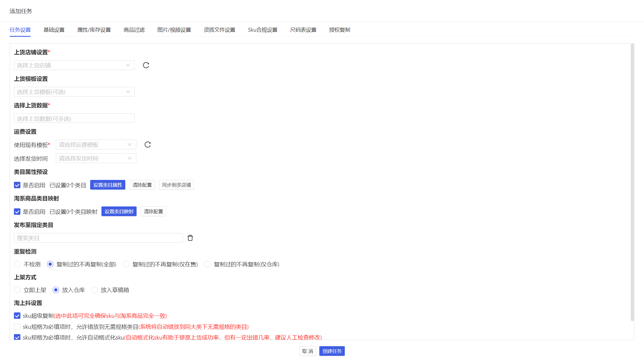
Task: Expand 选择上货模板(可选) dropdown
Action: pyautogui.click(x=74, y=92)
